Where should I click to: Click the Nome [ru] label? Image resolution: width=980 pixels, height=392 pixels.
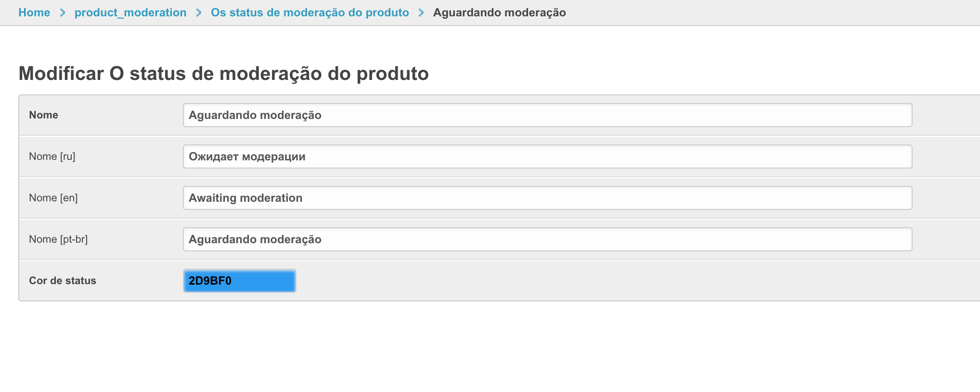tap(52, 157)
